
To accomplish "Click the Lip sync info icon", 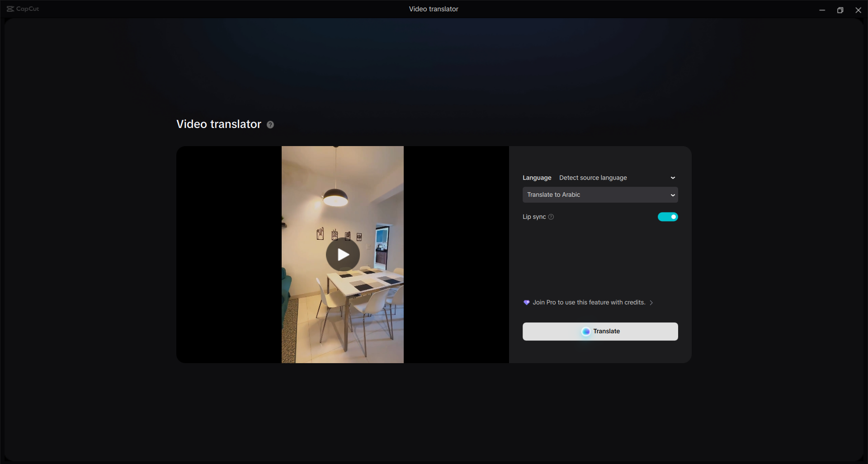I will [551, 217].
